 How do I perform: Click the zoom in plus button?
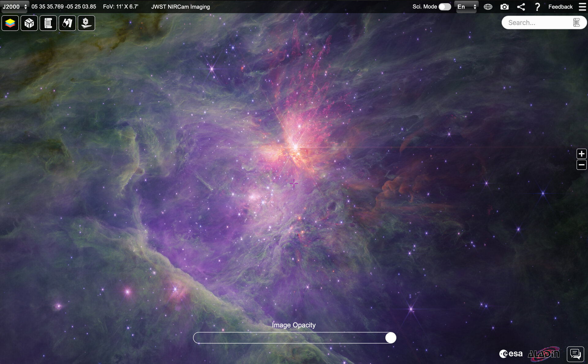(581, 154)
